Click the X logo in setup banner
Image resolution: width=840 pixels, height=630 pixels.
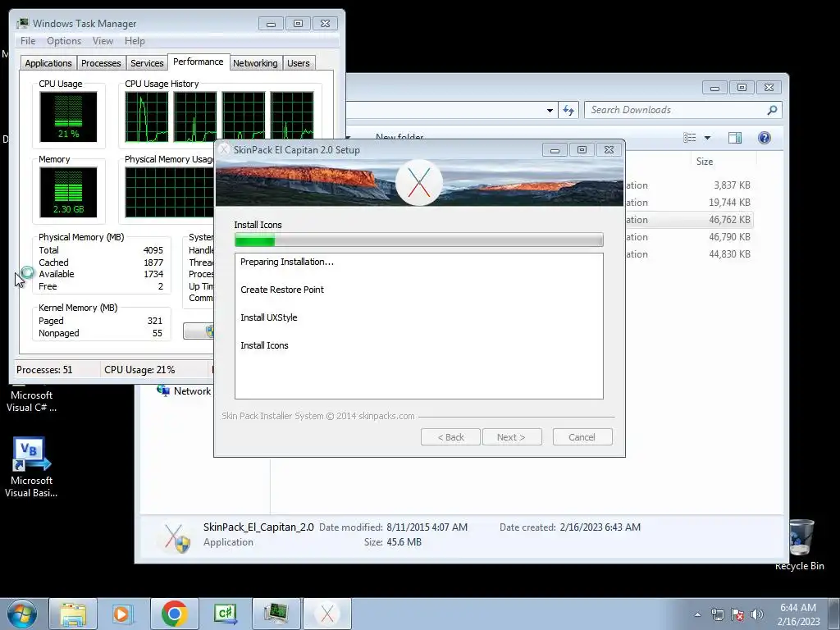(x=419, y=182)
